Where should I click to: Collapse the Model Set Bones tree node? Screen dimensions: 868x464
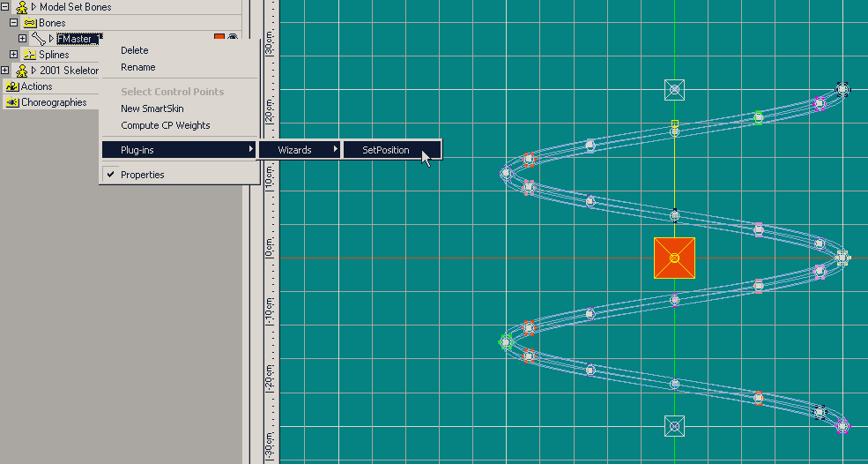[x=5, y=7]
